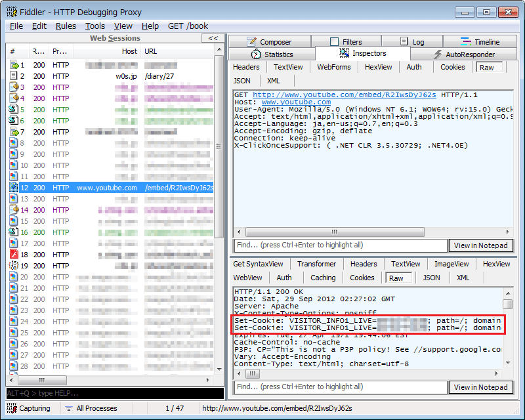Click the JSON icon on session 19
Image resolution: width=525 pixels, height=420 pixels.
pos(14,266)
